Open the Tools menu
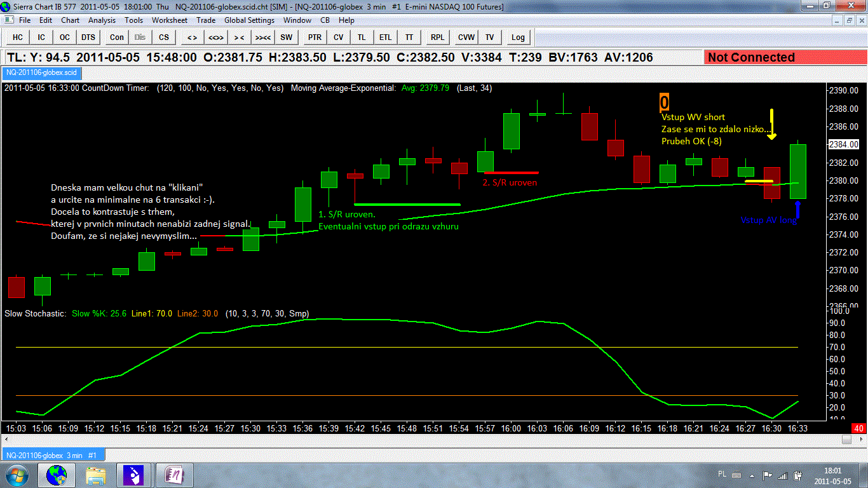The width and height of the screenshot is (868, 488). point(134,20)
